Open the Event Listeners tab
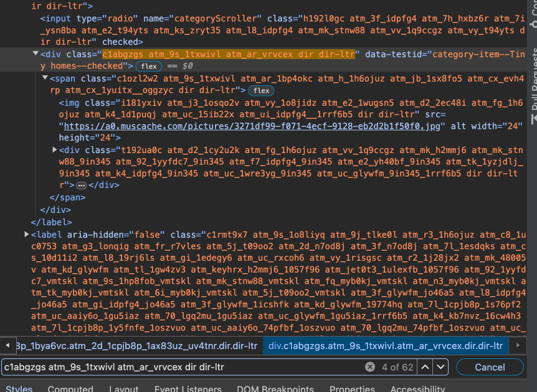Screen dimensions: 537x392 [188, 389]
